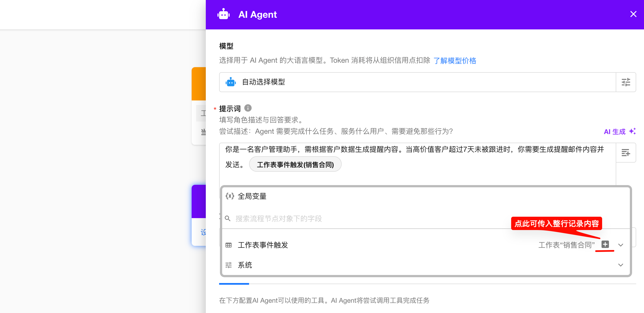Click the prompt info icon
644x313 pixels.
point(248,108)
